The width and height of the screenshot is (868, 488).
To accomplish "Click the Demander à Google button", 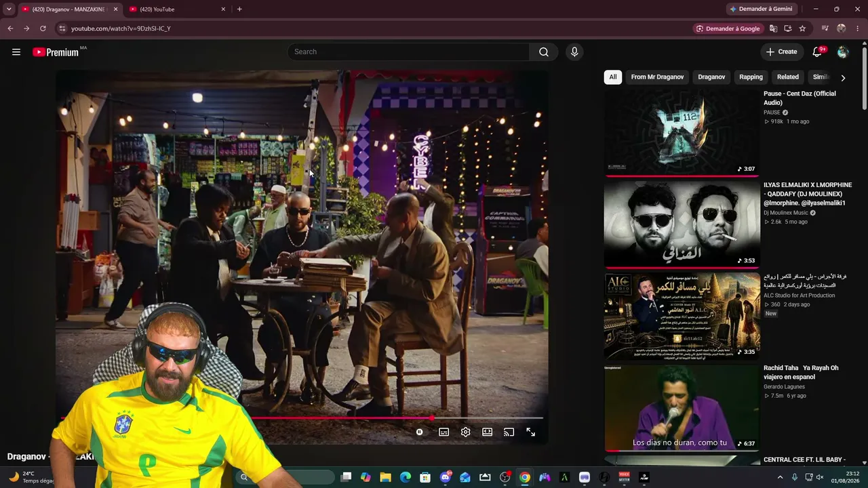I will pyautogui.click(x=728, y=28).
